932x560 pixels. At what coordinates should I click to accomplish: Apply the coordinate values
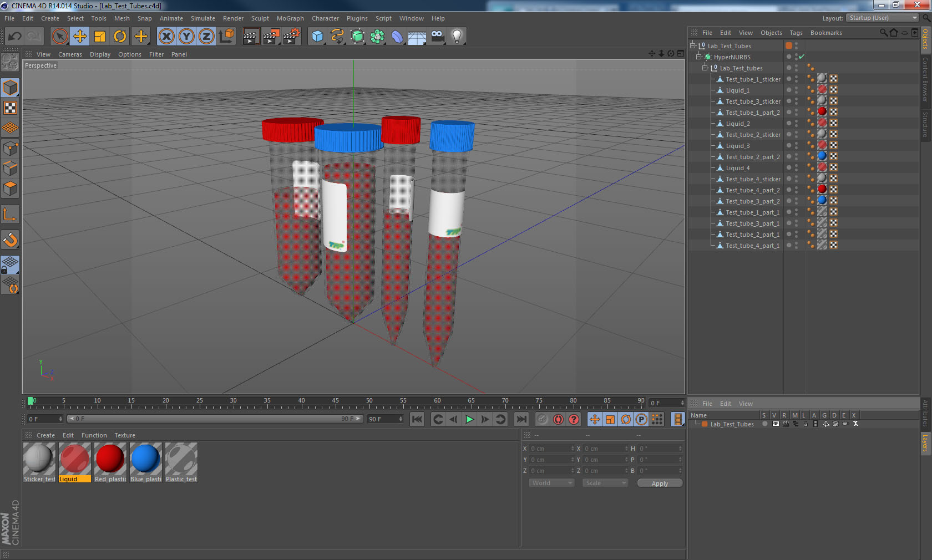point(660,483)
